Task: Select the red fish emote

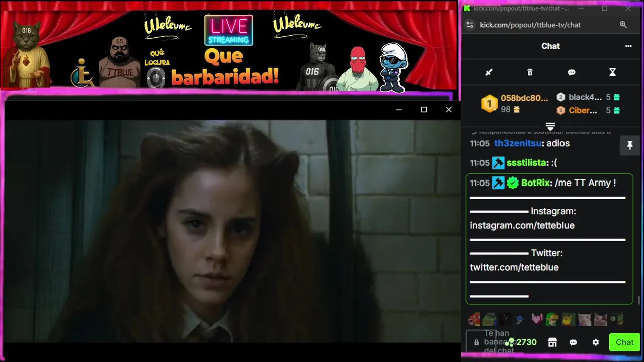Action: pyautogui.click(x=474, y=319)
